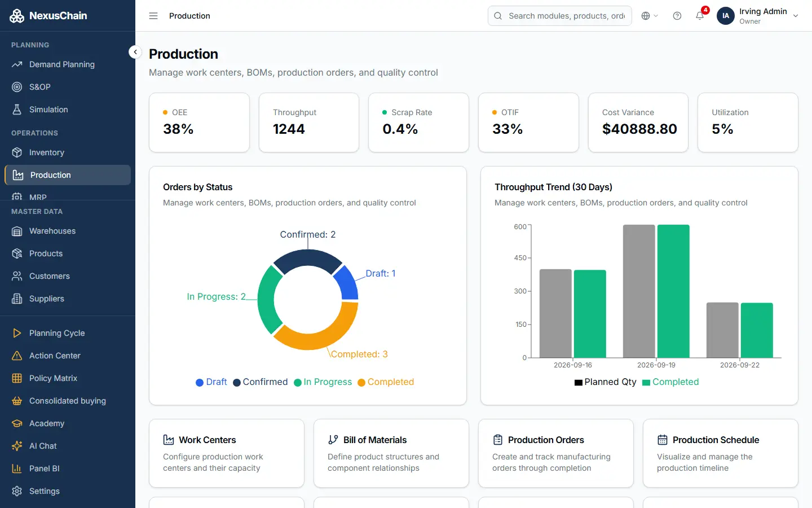Viewport: 812px width, 508px height.
Task: Click the Panel BI chart icon
Action: click(x=17, y=468)
